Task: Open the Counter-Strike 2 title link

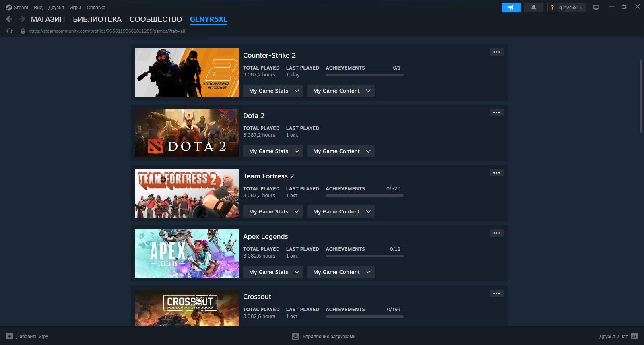Action: coord(269,55)
